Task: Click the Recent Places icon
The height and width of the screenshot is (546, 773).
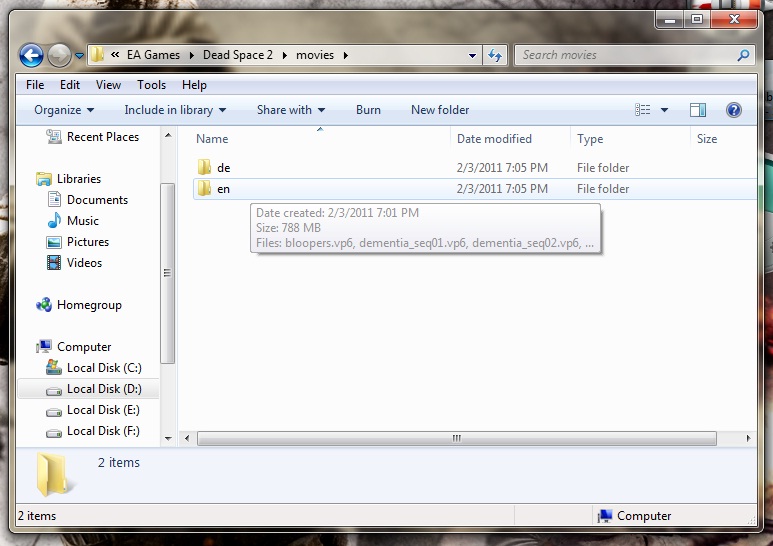Action: [54, 136]
